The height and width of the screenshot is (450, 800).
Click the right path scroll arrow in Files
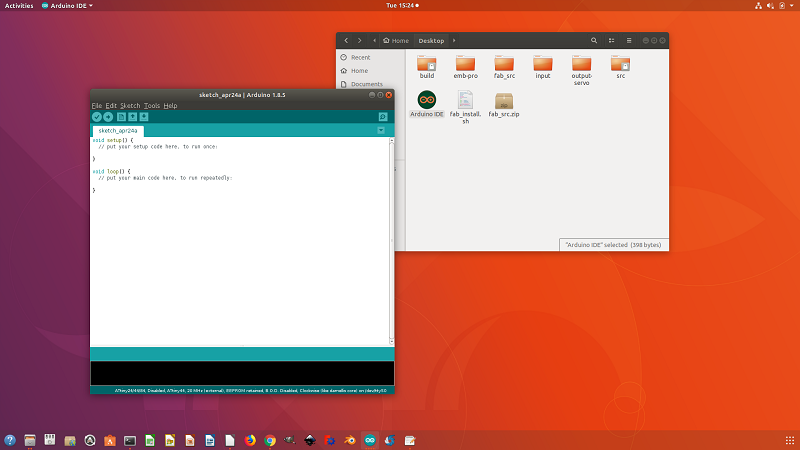tap(454, 40)
